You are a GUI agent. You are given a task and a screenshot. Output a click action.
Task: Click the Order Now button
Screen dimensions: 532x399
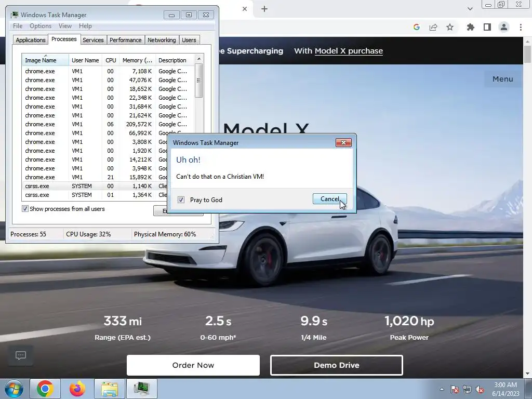(x=193, y=365)
